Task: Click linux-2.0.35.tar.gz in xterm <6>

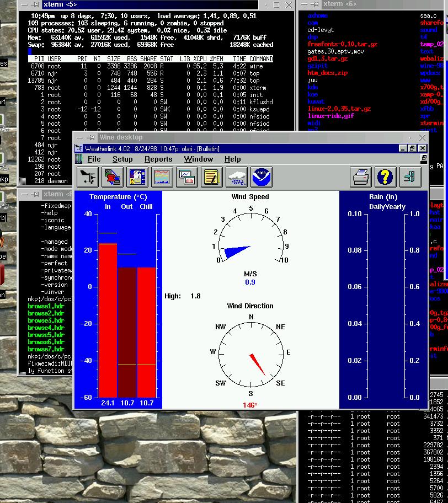Action: (339, 109)
